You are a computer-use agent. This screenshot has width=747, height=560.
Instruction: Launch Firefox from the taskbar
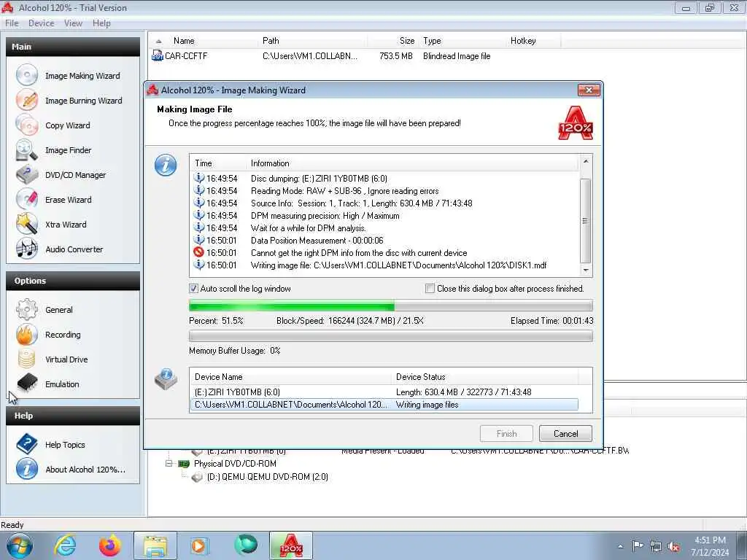pyautogui.click(x=109, y=545)
